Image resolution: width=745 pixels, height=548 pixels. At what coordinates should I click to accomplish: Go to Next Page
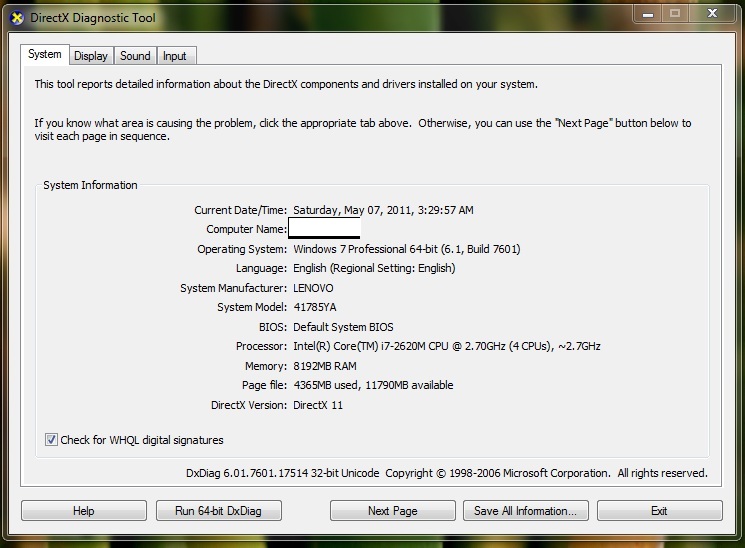tap(392, 511)
